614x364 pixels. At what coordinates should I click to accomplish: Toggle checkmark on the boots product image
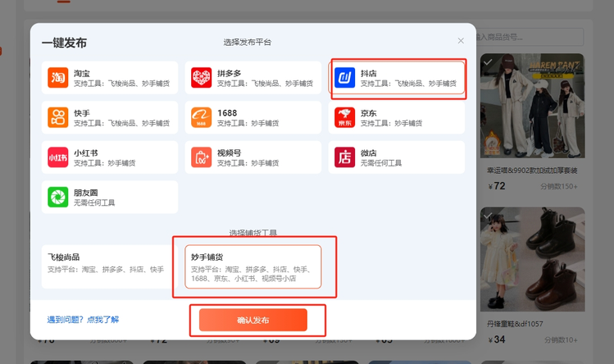coord(488,216)
